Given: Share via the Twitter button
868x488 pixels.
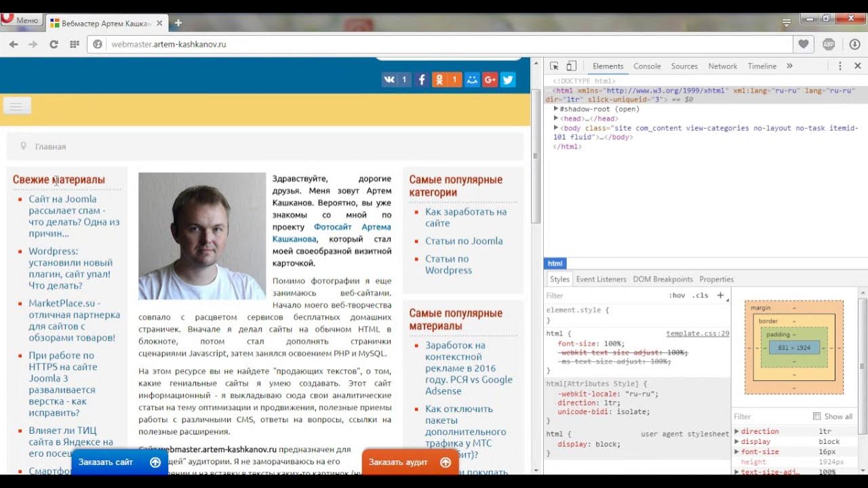Looking at the screenshot, I should coord(508,79).
